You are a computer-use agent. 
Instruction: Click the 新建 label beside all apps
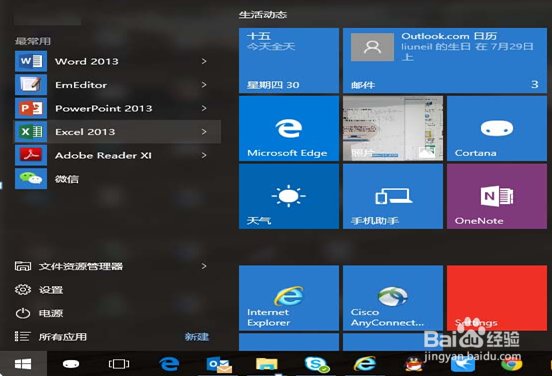point(197,337)
